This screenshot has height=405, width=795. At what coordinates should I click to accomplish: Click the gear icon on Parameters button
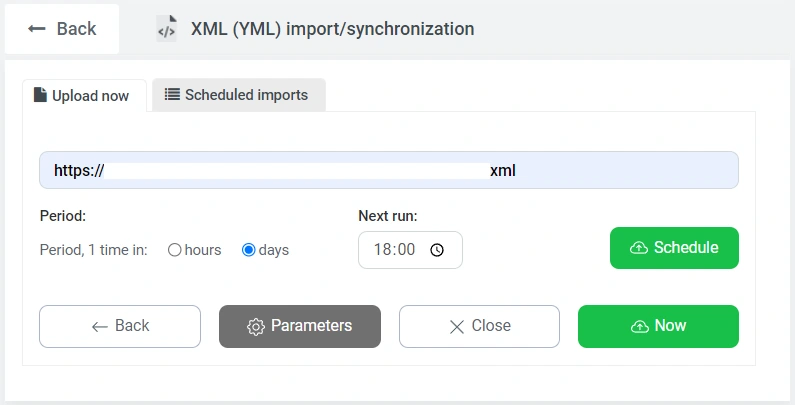255,326
